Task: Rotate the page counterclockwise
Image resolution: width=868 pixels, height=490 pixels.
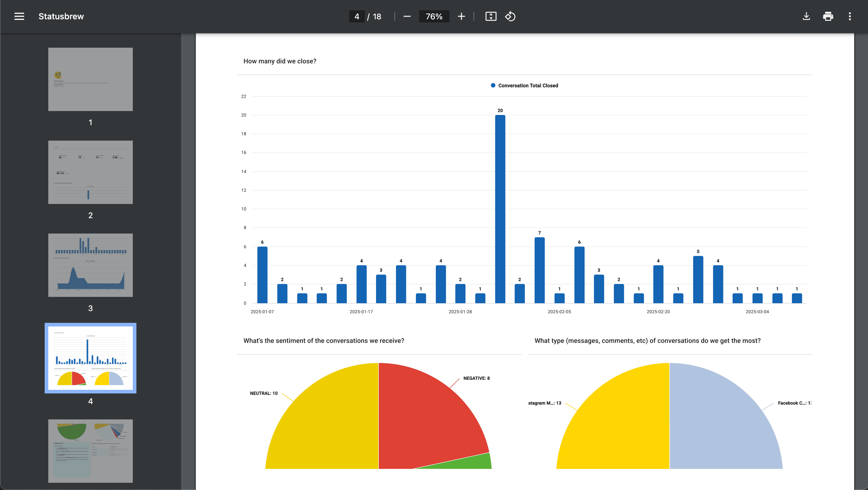Action: pyautogui.click(x=510, y=16)
